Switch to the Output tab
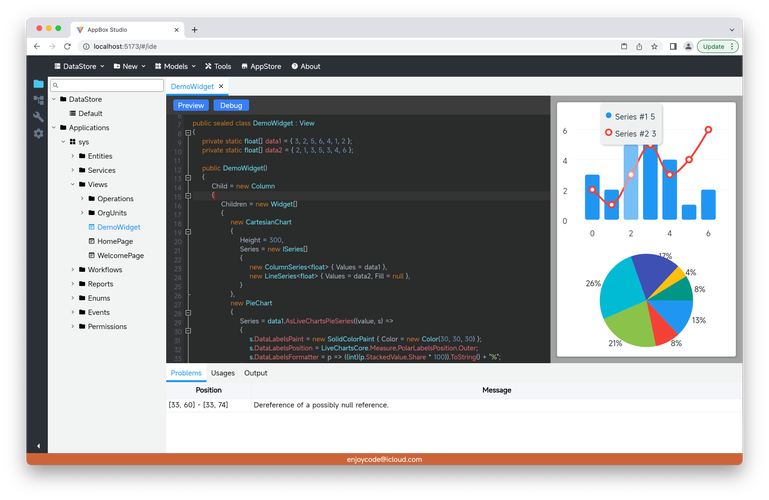The height and width of the screenshot is (500, 769). [256, 373]
